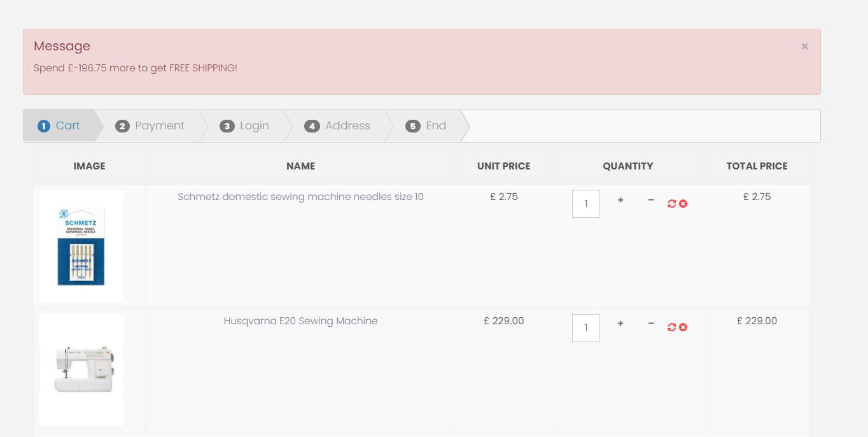
Task: Click the Husqvarna sewing machine thumbnail
Action: pos(81,369)
